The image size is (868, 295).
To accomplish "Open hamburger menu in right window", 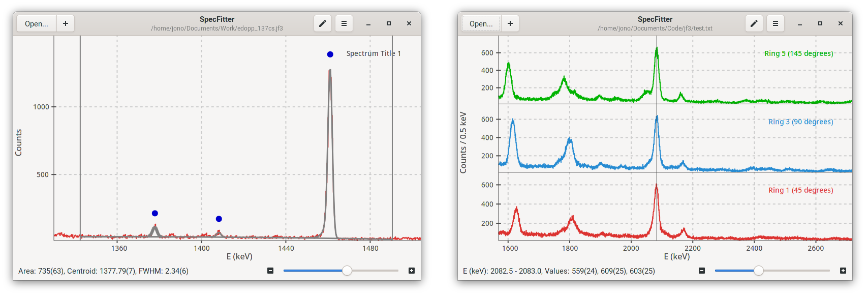I will 776,23.
